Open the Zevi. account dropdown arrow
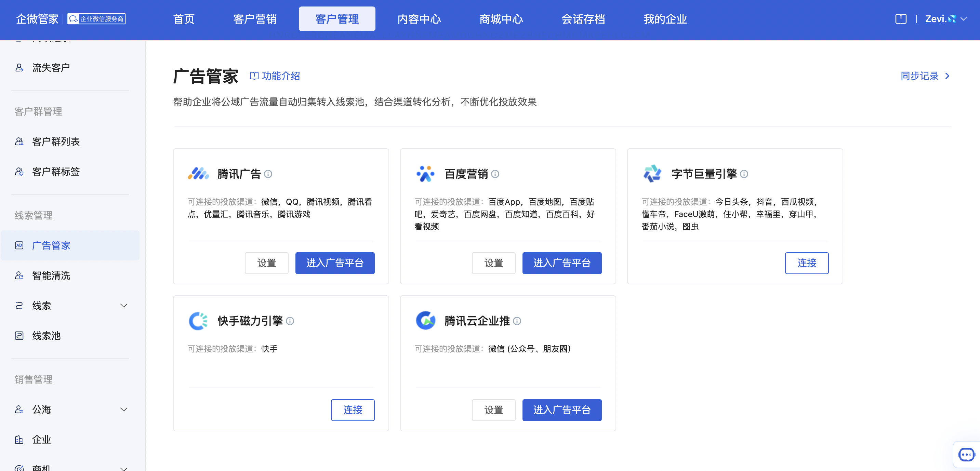 tap(963, 19)
